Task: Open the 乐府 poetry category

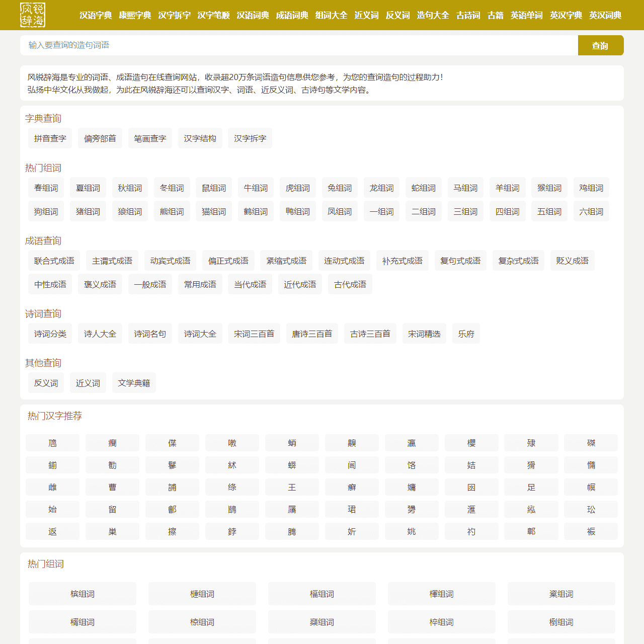Action: 466,334
